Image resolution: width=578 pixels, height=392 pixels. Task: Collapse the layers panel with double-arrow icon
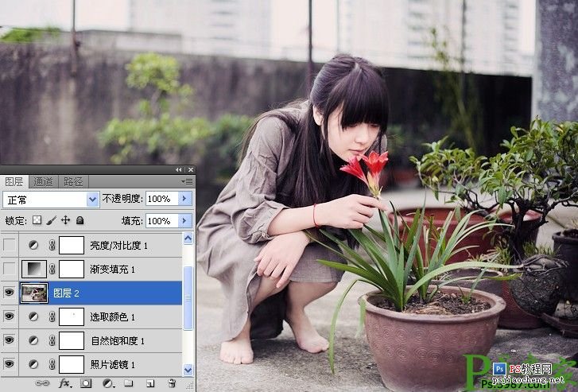point(179,169)
